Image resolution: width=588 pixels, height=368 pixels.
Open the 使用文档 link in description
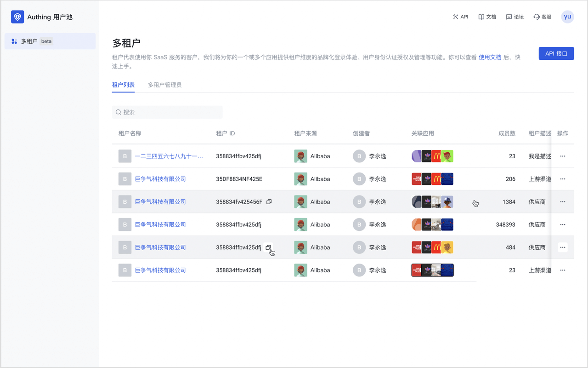pyautogui.click(x=490, y=57)
